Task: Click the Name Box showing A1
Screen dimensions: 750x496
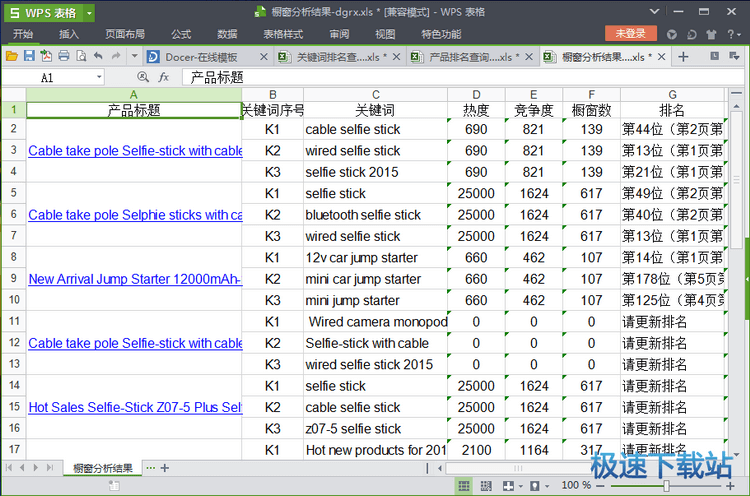Action: coord(48,77)
